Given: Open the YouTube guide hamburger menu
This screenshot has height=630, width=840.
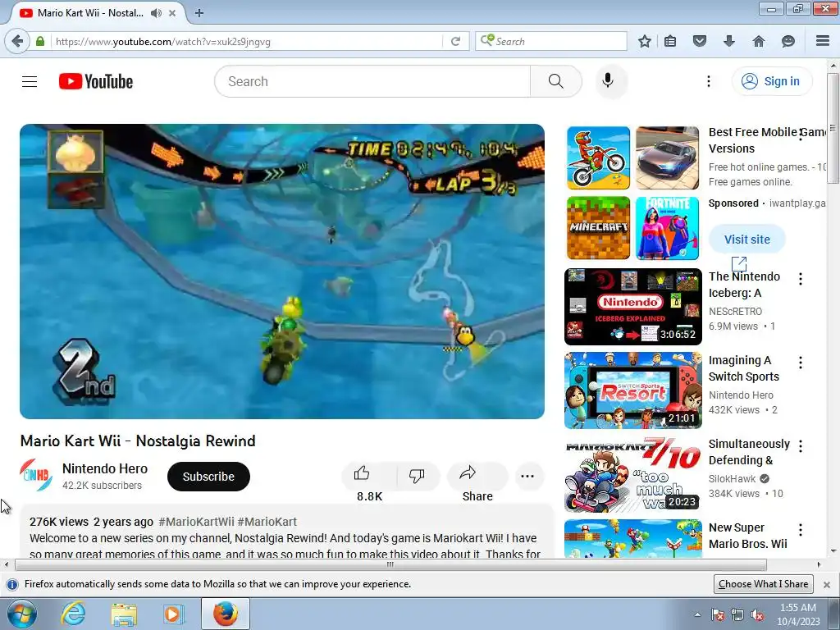Looking at the screenshot, I should 30,81.
